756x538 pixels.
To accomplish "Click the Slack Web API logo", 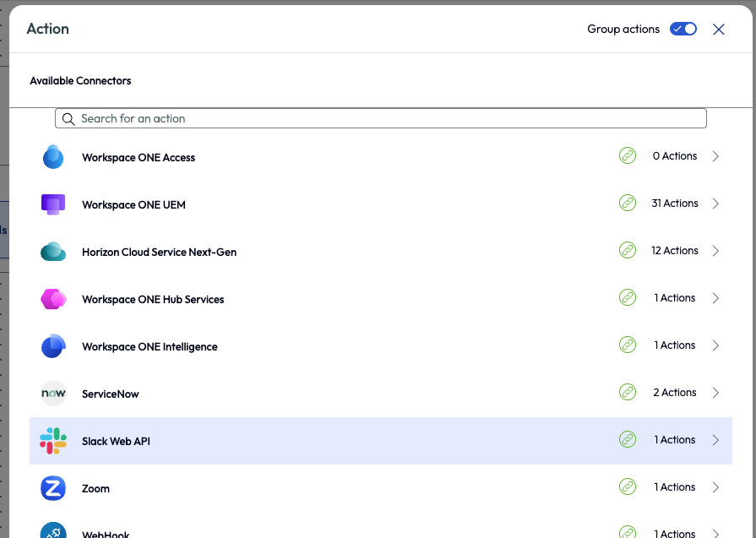I will [53, 441].
